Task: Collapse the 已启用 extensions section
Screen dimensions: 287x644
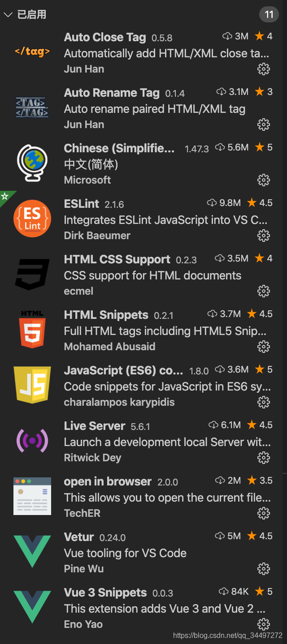Action: click(x=8, y=15)
